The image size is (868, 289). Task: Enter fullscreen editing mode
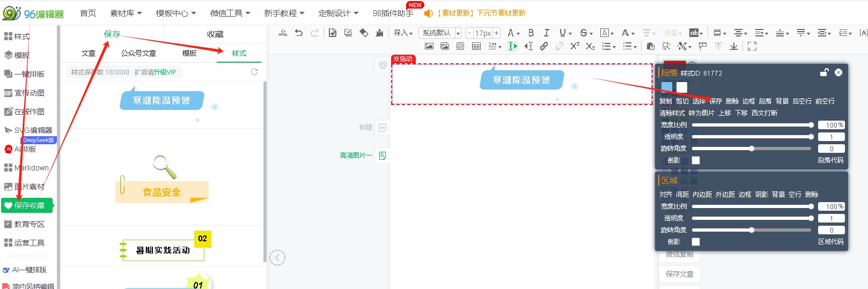[752, 46]
